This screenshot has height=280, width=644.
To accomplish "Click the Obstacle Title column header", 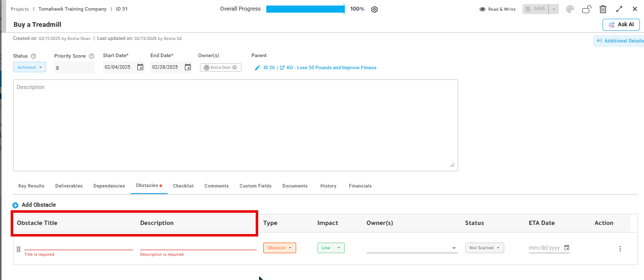I will pyautogui.click(x=37, y=223).
